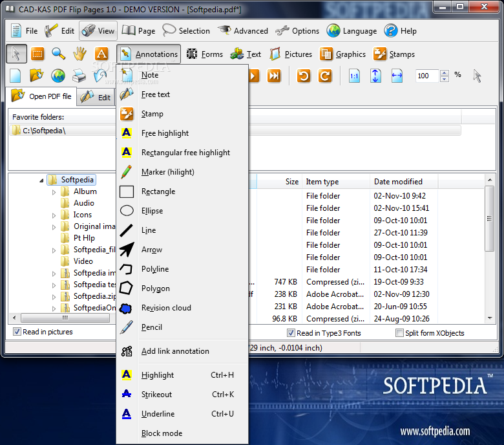The image size is (504, 445).
Task: Fit page to height
Action: 375,76
